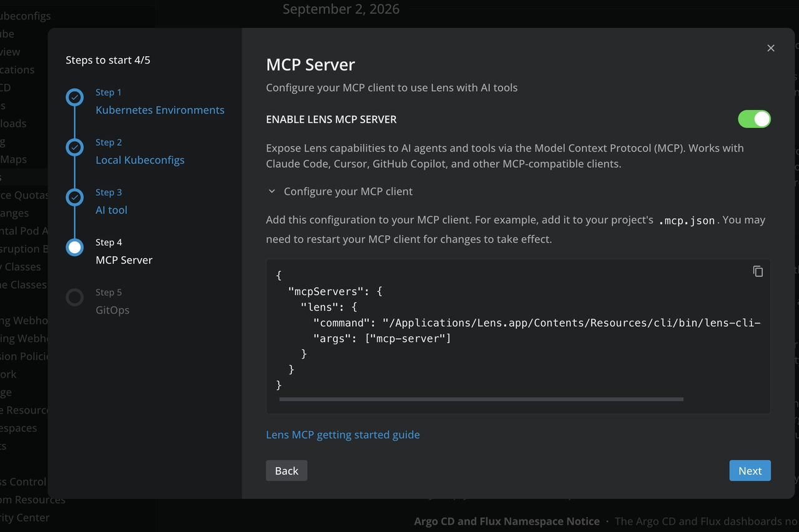The width and height of the screenshot is (799, 532).
Task: Jump to the AI tool step
Action: point(111,210)
